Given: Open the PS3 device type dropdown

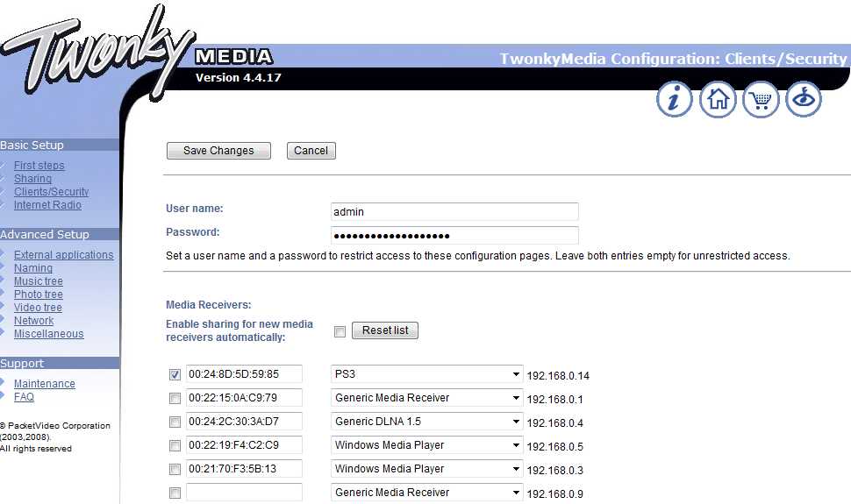Looking at the screenshot, I should coord(426,373).
